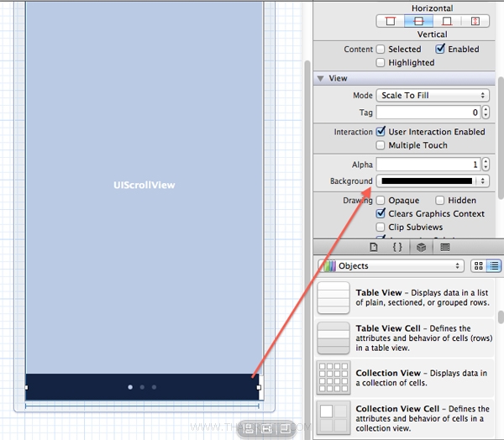
Task: Check the Opaque drawing checkbox
Action: (381, 201)
